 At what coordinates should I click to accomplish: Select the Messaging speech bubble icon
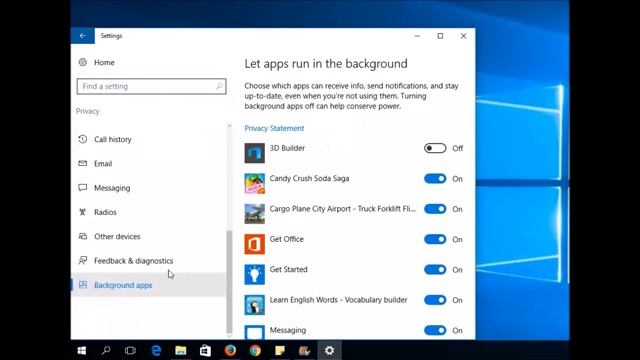[83, 188]
